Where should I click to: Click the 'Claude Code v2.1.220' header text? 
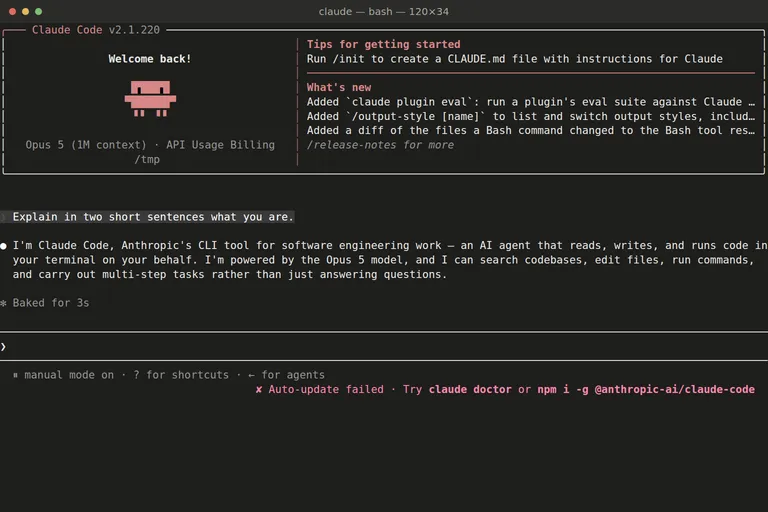click(x=96, y=30)
